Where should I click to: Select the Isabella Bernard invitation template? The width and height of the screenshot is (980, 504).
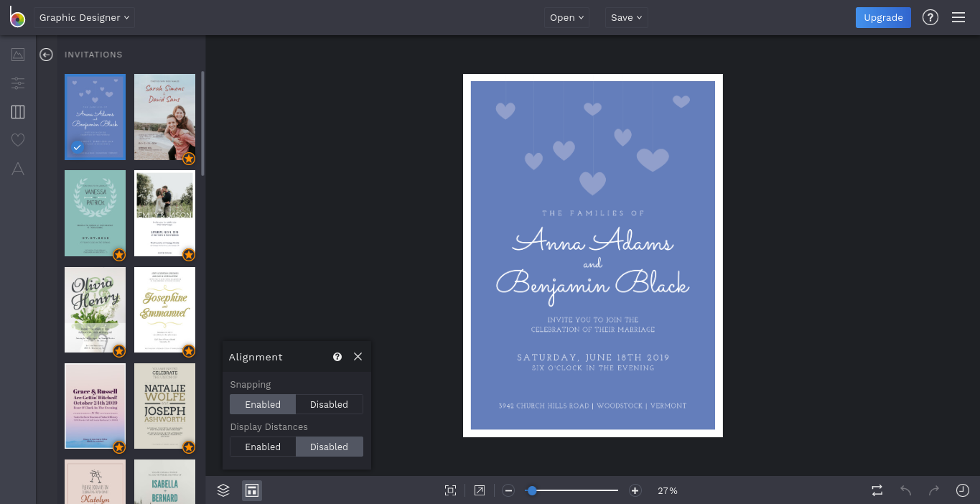[x=164, y=482]
